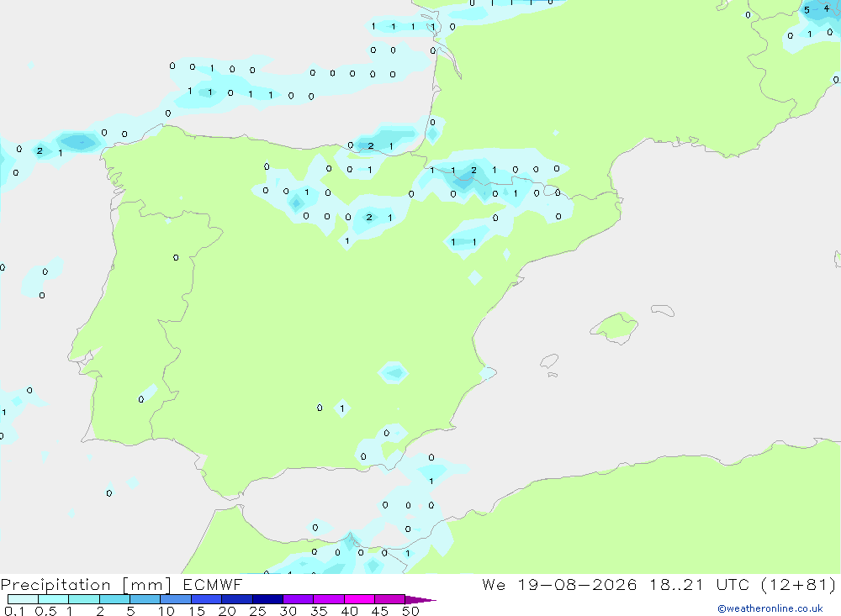
Task: Click the 0.5 legend scale label
Action: (x=45, y=611)
